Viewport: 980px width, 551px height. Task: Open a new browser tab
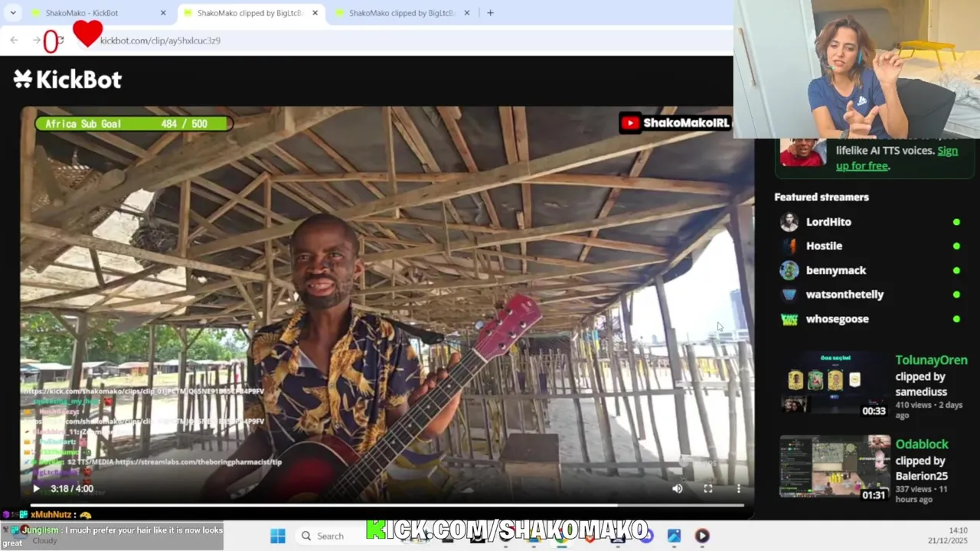pos(490,13)
